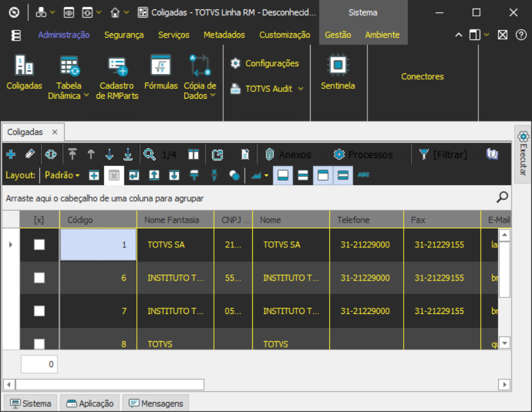Go to previous record arrow

point(91,154)
